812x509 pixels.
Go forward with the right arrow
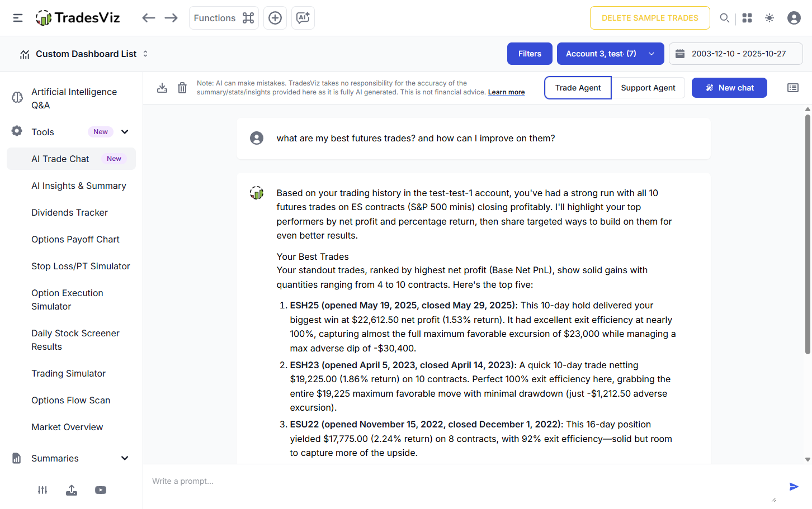[x=171, y=18]
